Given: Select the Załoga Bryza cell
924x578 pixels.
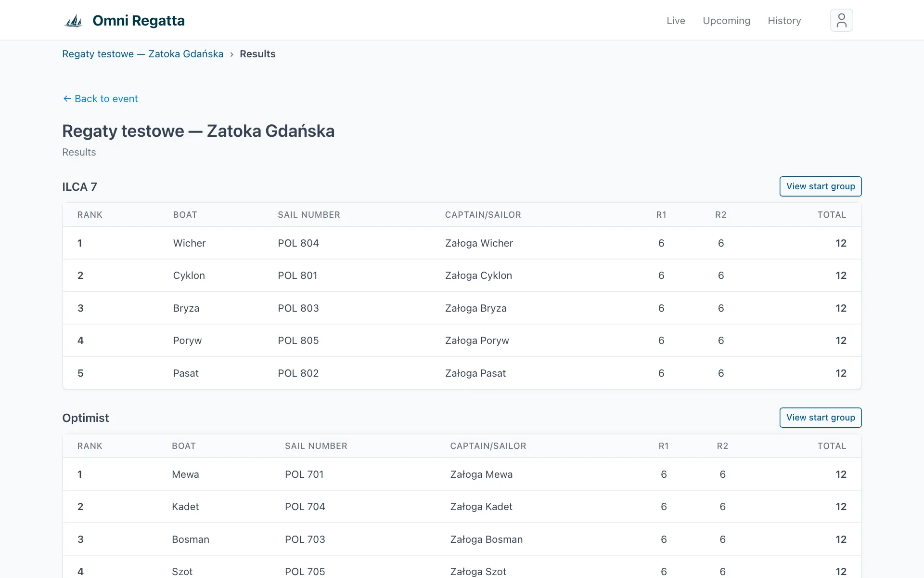Looking at the screenshot, I should (475, 308).
